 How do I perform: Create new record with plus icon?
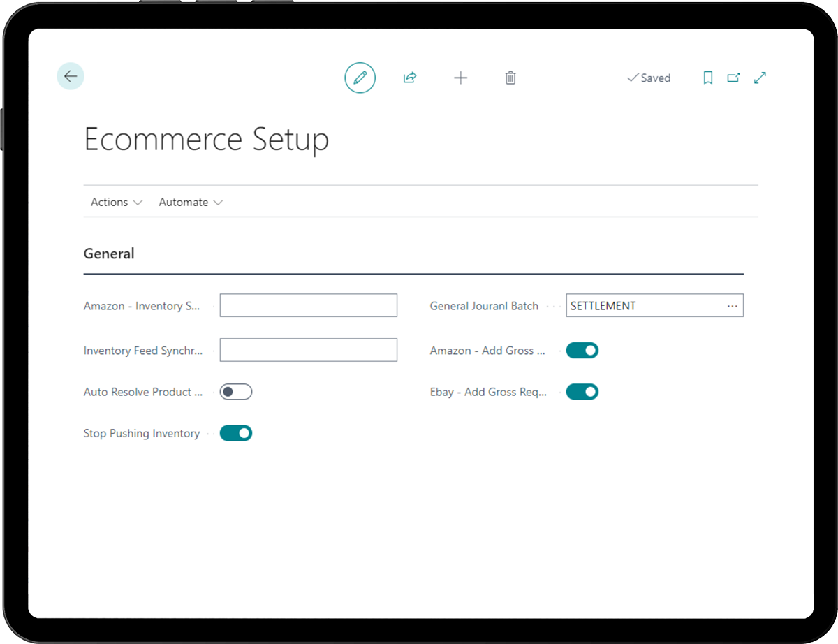(460, 78)
